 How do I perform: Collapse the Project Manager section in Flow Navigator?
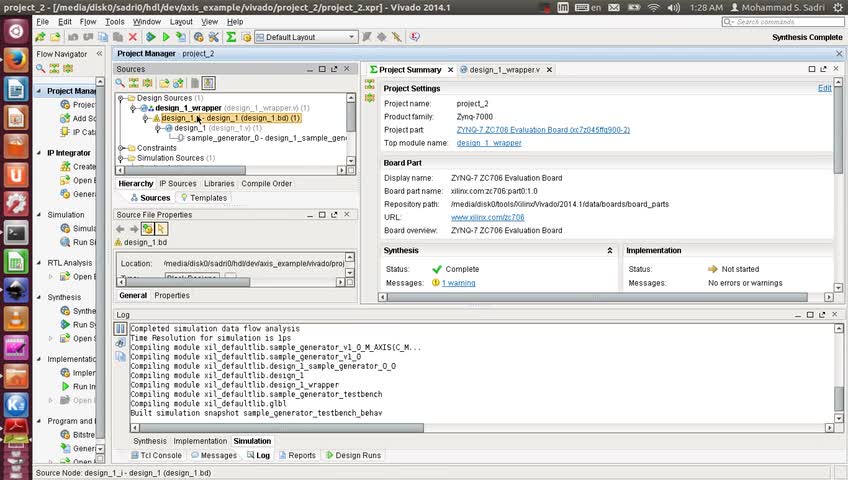[40, 91]
